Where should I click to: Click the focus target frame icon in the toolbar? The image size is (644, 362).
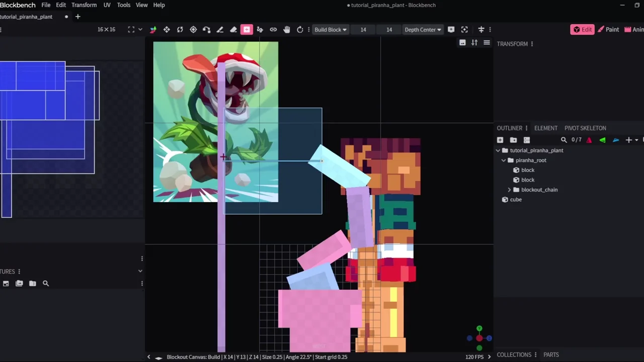click(464, 30)
